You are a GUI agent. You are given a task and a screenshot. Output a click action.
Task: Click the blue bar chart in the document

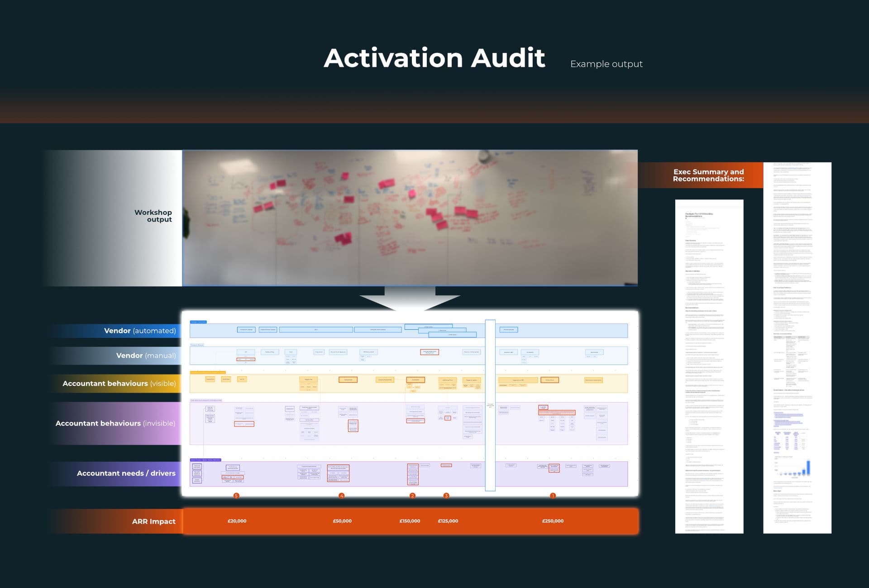[793, 467]
